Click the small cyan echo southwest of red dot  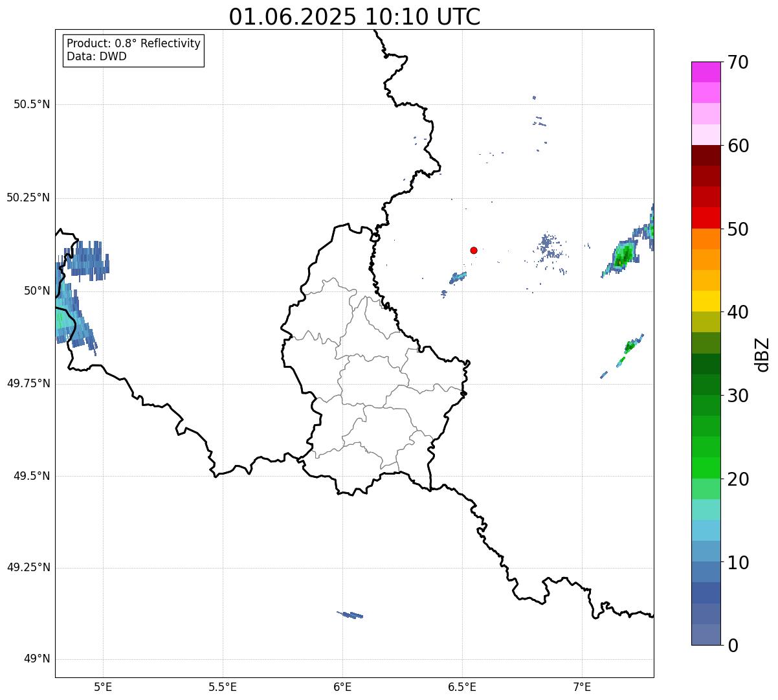(458, 277)
